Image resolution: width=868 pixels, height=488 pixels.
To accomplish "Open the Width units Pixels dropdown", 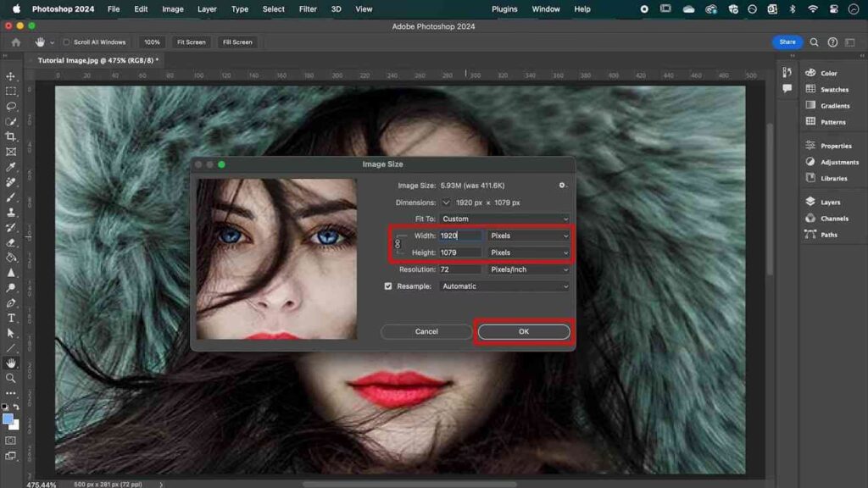I will pyautogui.click(x=529, y=236).
